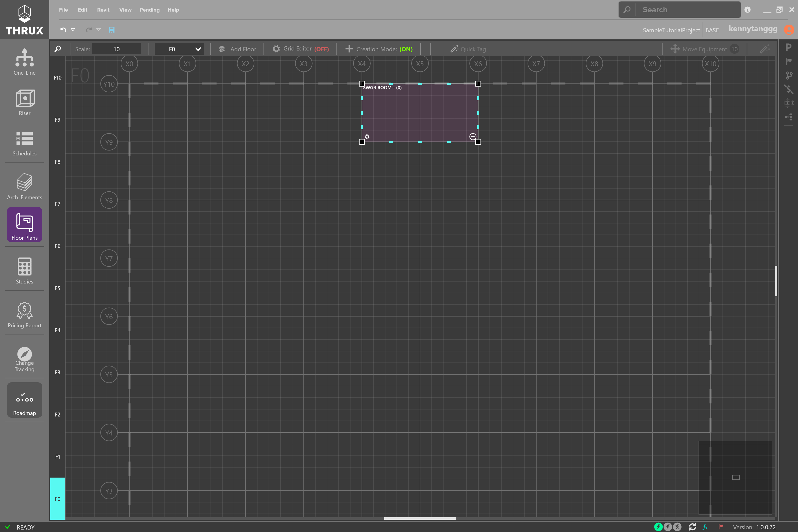Click the SWGR ROOM settings gear icon
798x532 pixels.
click(x=367, y=136)
